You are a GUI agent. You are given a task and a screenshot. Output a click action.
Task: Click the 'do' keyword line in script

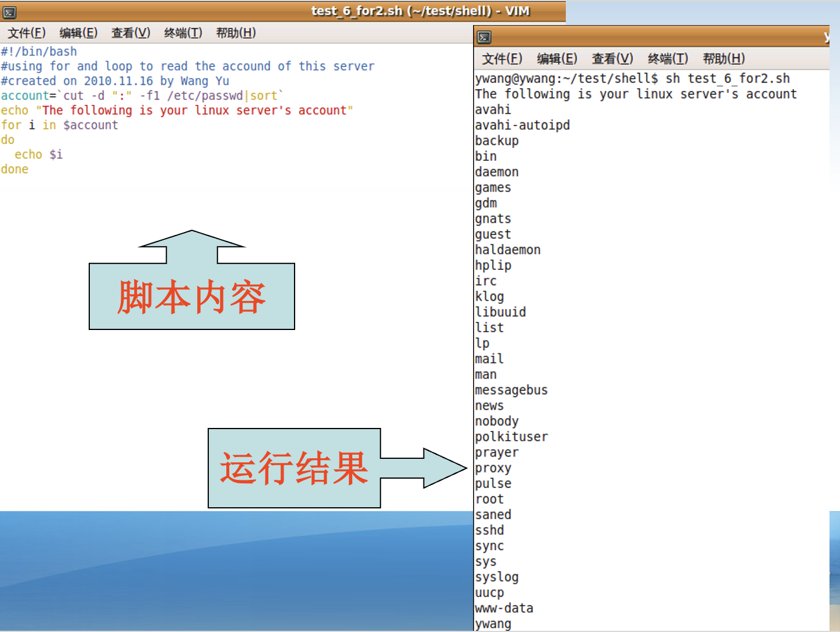[x=8, y=139]
